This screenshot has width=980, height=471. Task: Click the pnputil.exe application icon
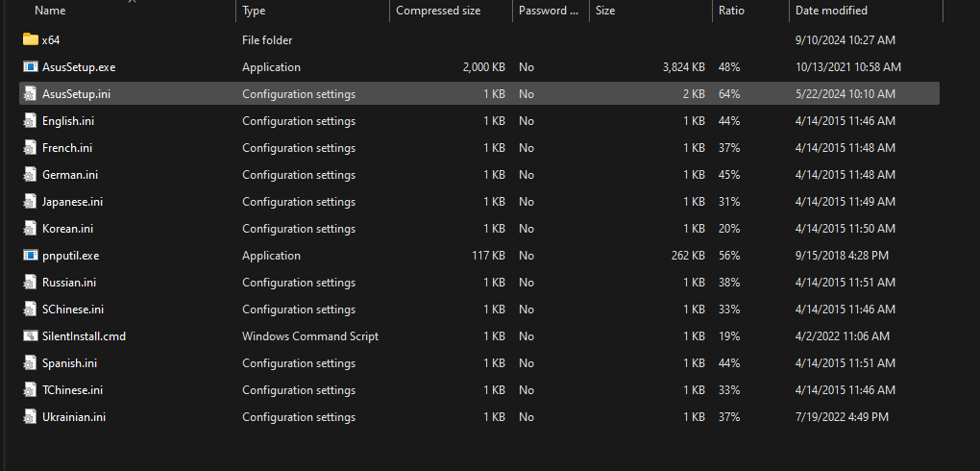point(30,255)
